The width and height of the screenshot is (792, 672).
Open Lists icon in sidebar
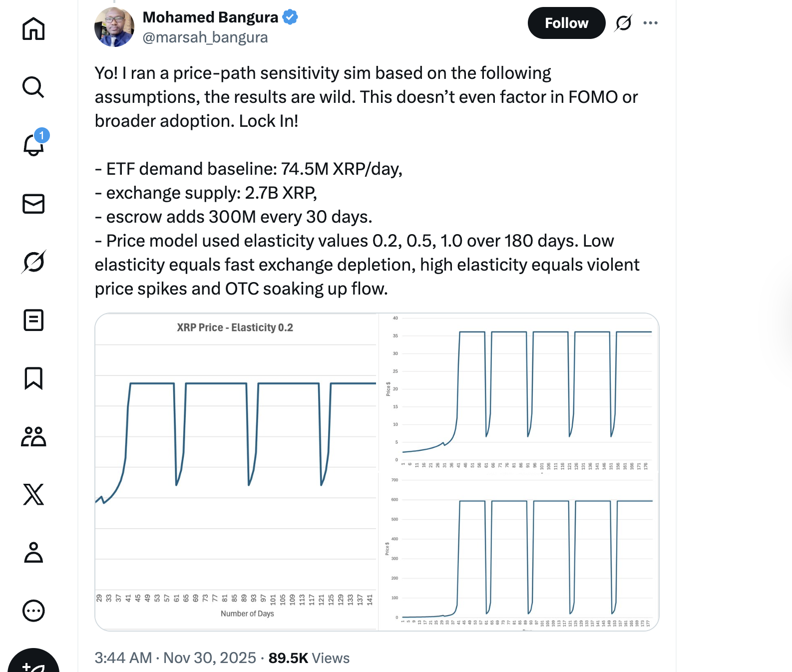pos(33,320)
